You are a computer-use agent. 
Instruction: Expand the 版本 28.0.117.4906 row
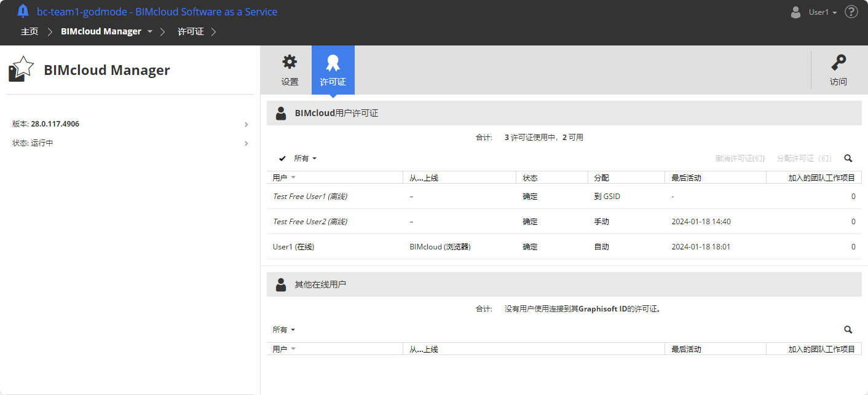[130, 124]
